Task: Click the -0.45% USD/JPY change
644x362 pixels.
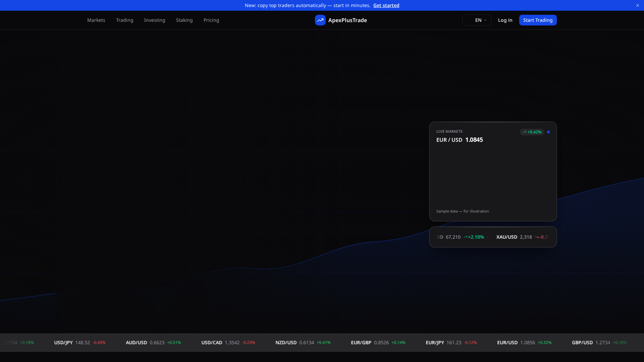Action: [99, 343]
